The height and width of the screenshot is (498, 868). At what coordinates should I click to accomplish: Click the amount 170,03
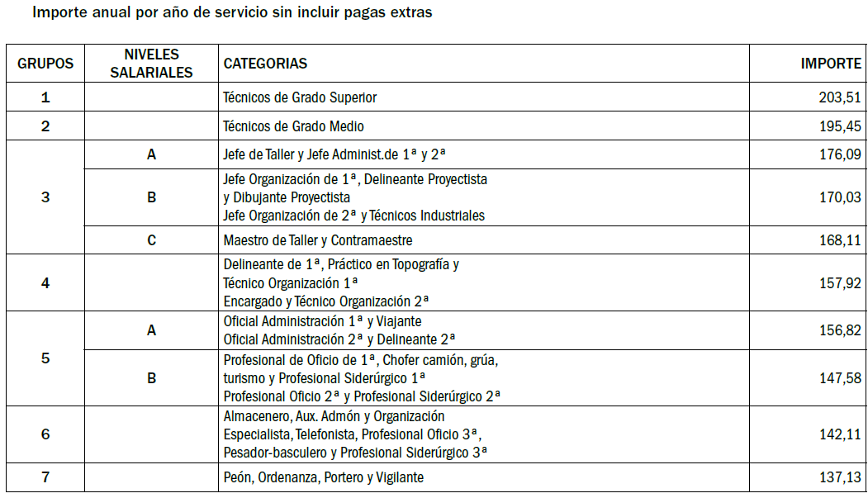(841, 197)
